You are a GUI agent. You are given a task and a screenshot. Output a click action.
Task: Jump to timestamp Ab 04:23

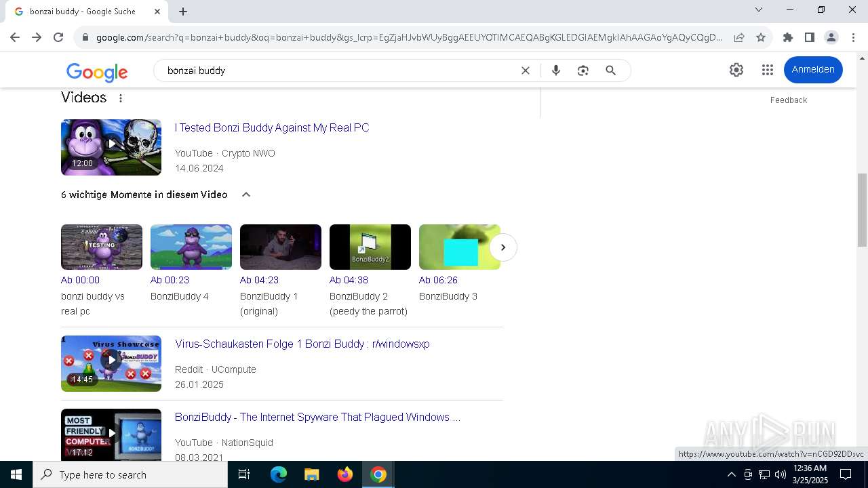259,280
